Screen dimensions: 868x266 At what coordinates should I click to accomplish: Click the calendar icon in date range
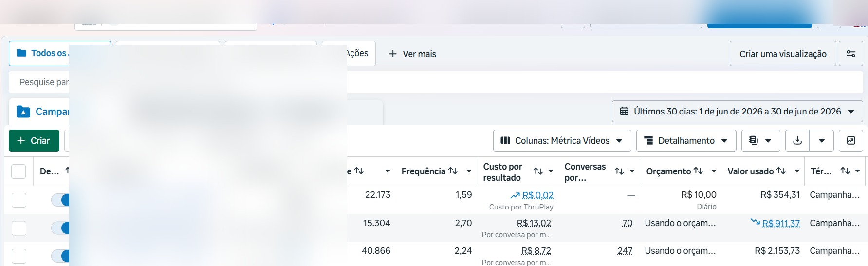(624, 112)
